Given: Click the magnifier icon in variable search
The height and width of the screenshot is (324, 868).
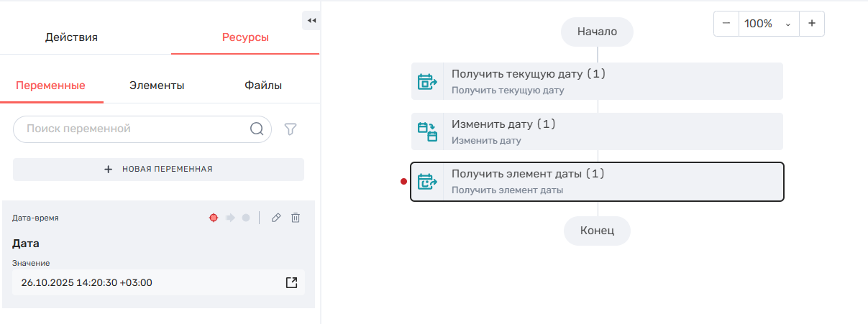Looking at the screenshot, I should click(257, 129).
